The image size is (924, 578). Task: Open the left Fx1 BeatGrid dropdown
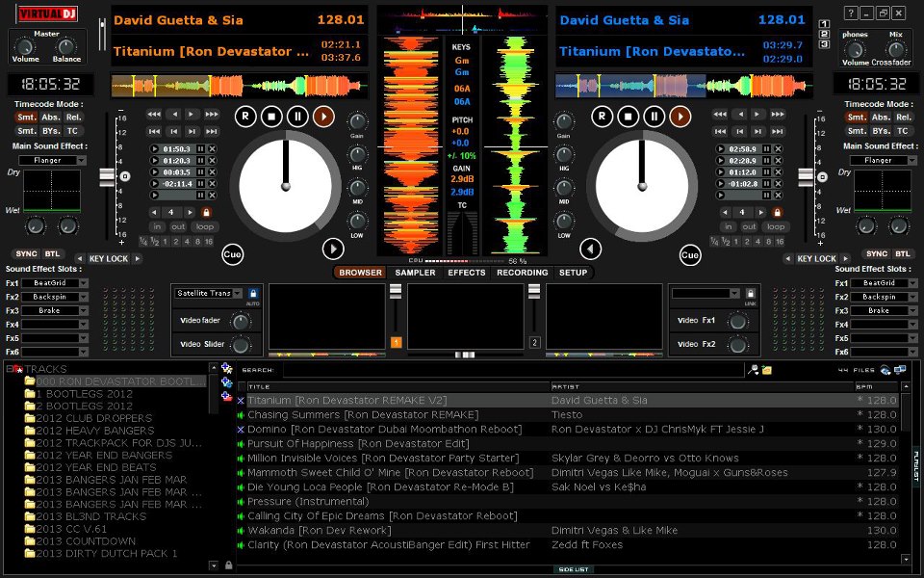coord(83,283)
